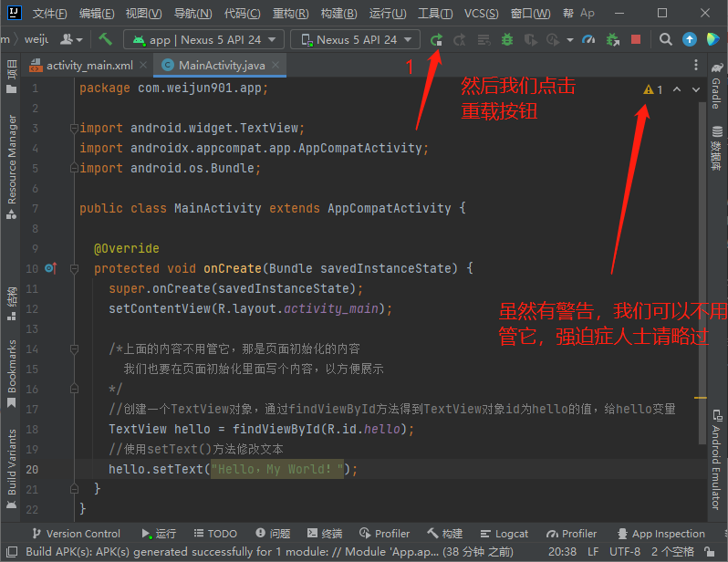Viewport: 728px width, 562px height.
Task: Click the colorful plugin icon at toolbar end
Action: (712, 40)
